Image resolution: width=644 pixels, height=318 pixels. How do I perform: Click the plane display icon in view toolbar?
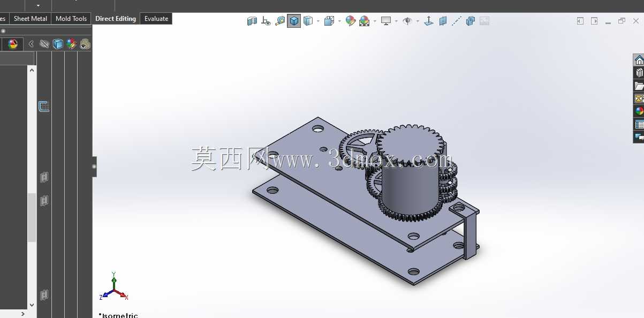[x=443, y=21]
